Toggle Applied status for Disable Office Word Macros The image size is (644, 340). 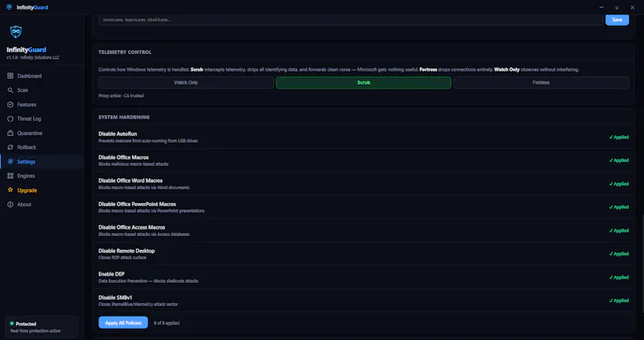(619, 184)
